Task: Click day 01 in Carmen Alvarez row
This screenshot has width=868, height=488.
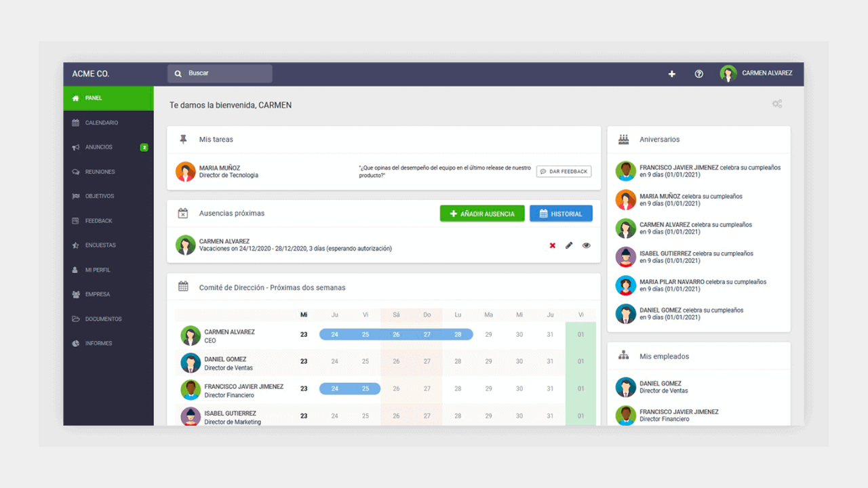Action: point(580,334)
